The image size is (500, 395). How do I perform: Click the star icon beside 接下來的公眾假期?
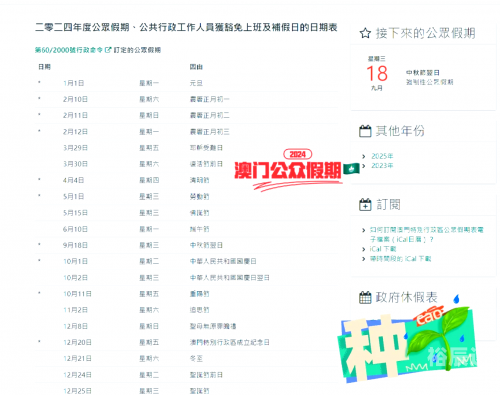pos(365,33)
